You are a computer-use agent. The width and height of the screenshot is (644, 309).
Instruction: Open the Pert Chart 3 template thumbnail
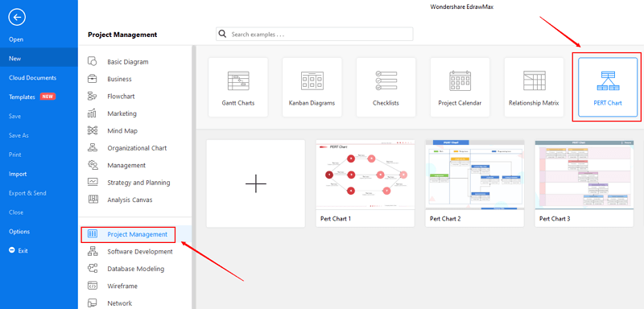(x=584, y=175)
